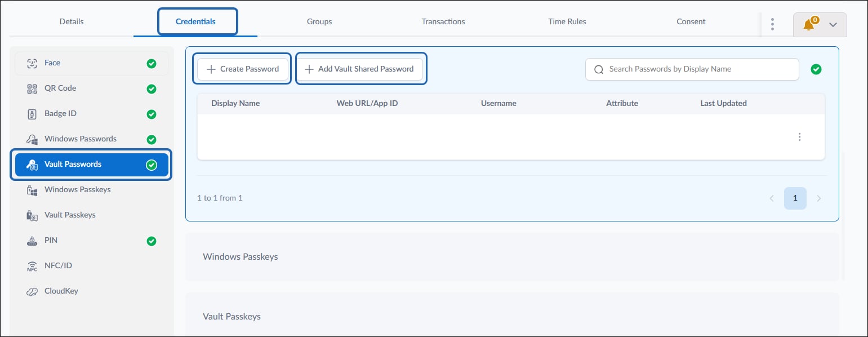Sort by Username column header
Image resolution: width=868 pixels, height=337 pixels.
tap(498, 104)
